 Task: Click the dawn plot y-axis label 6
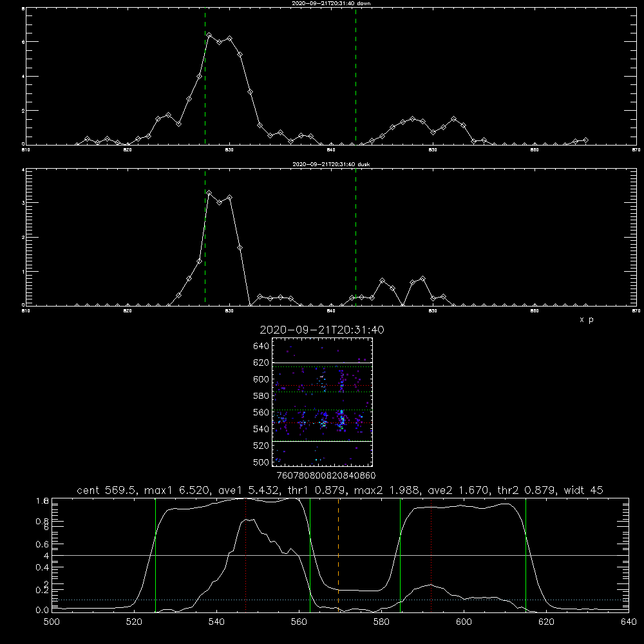(23, 42)
